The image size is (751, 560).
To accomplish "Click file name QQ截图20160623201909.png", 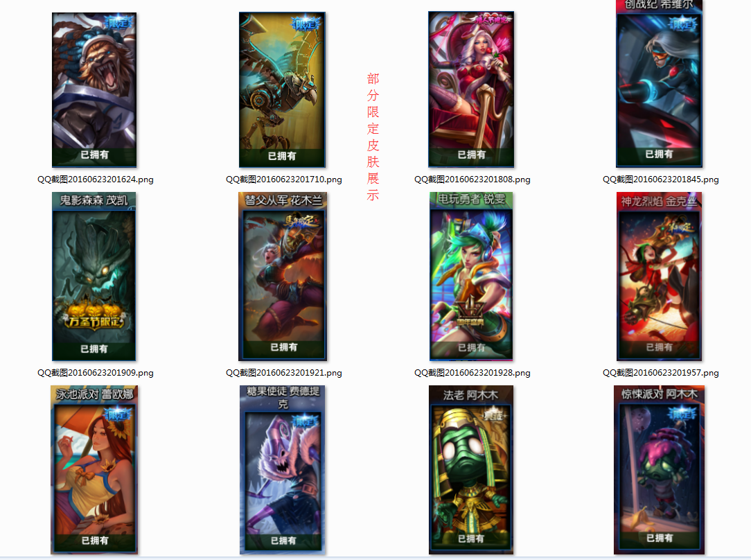I will [x=96, y=373].
